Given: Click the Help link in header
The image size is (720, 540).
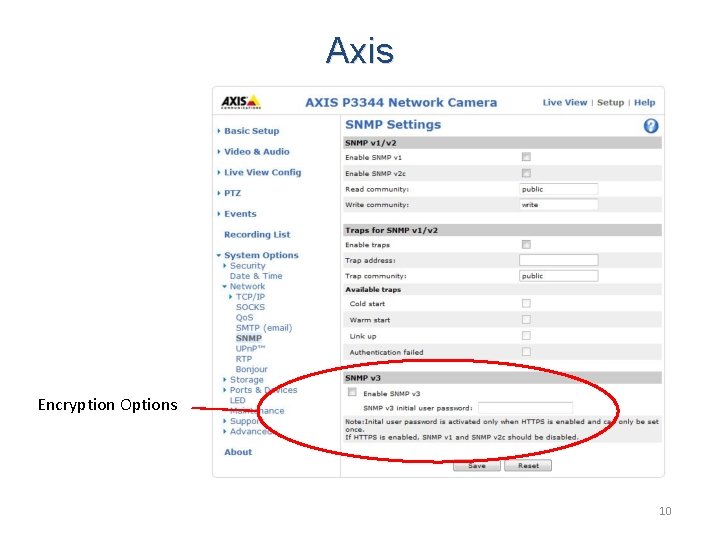Looking at the screenshot, I should point(645,102).
